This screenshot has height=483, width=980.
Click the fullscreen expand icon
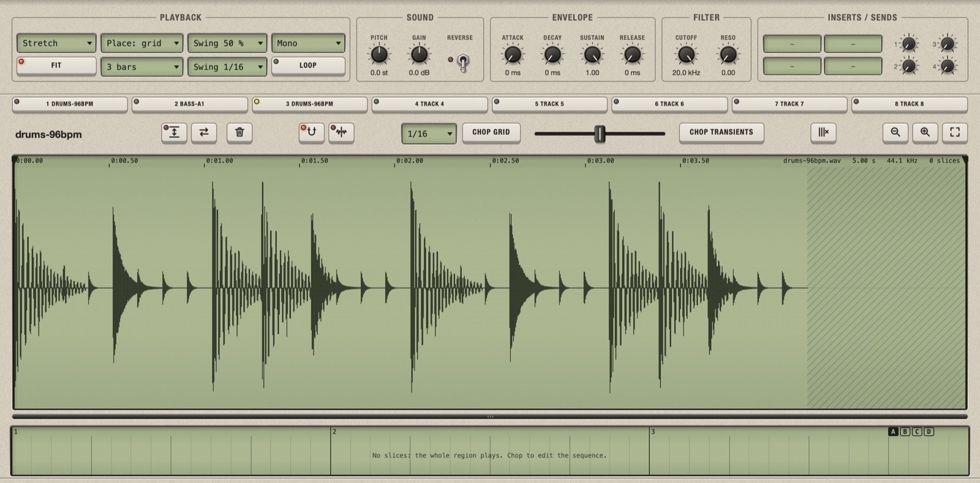955,132
